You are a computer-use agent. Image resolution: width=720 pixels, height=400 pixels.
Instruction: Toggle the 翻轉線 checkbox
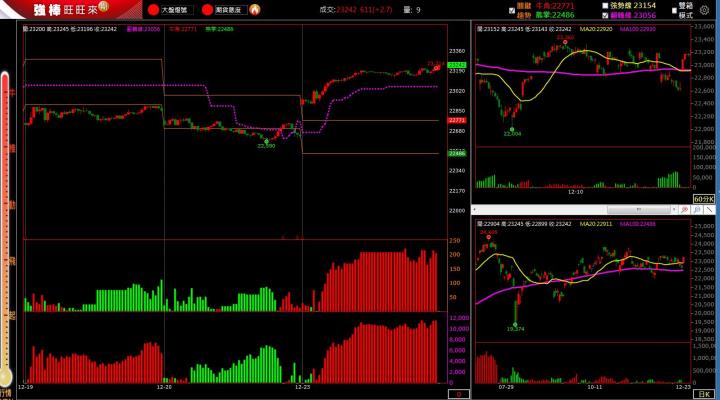tap(604, 16)
